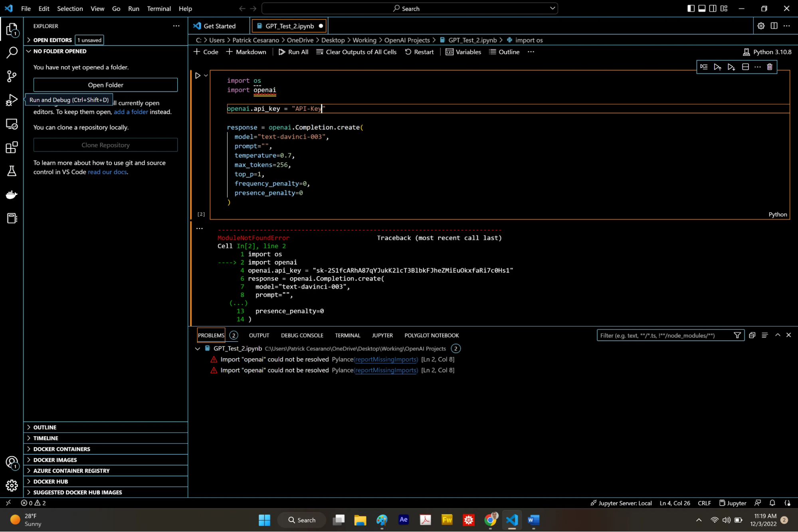Open the Source Control view
The width and height of the screenshot is (798, 532).
tap(12, 76)
